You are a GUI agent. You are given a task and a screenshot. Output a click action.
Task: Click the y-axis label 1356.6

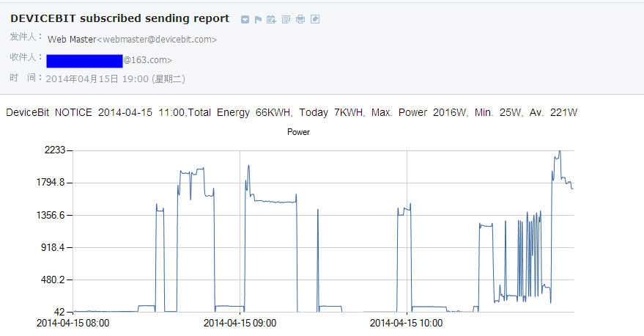[51, 215]
